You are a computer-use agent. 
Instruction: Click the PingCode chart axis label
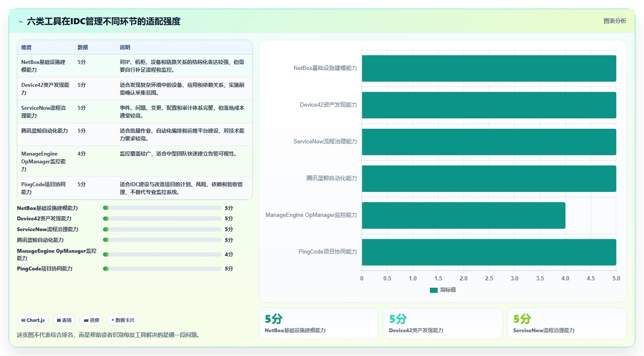328,251
